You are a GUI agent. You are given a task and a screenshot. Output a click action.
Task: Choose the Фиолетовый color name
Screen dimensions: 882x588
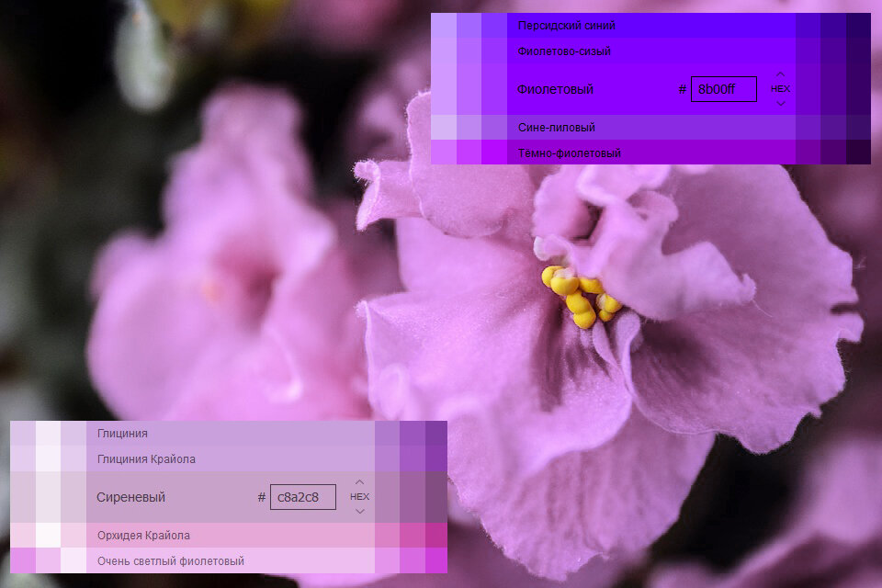tap(555, 89)
